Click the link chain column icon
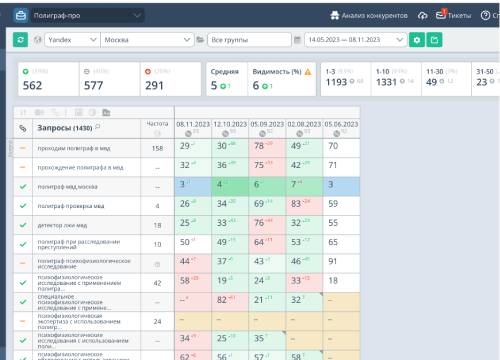The image size is (500, 360). point(23,128)
